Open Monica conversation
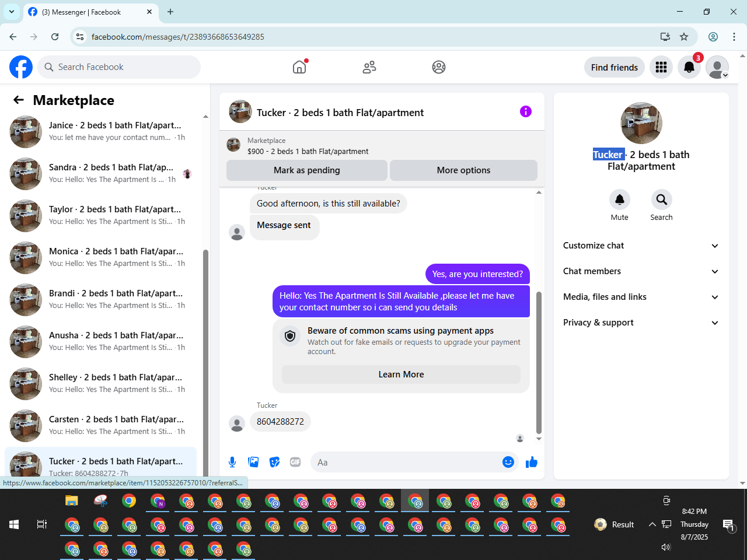This screenshot has height=560, width=747. 100,258
